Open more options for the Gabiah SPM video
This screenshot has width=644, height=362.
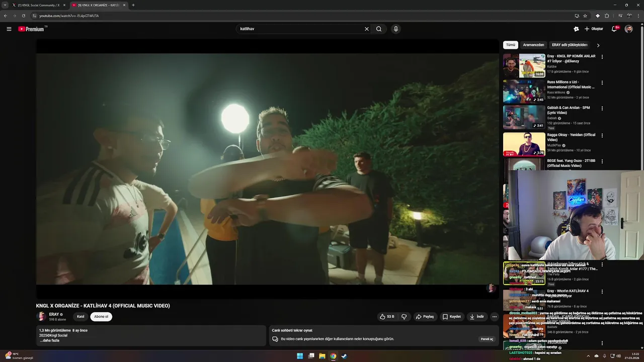click(x=602, y=108)
